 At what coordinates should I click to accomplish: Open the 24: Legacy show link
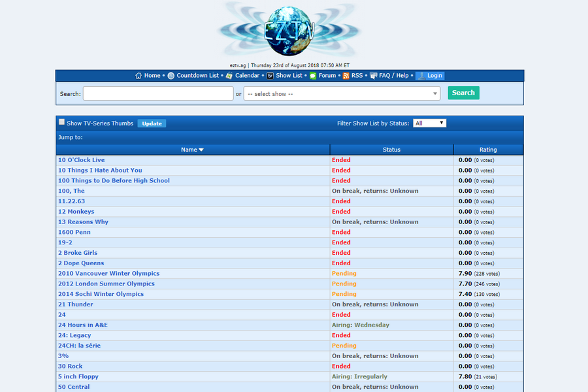pos(74,335)
